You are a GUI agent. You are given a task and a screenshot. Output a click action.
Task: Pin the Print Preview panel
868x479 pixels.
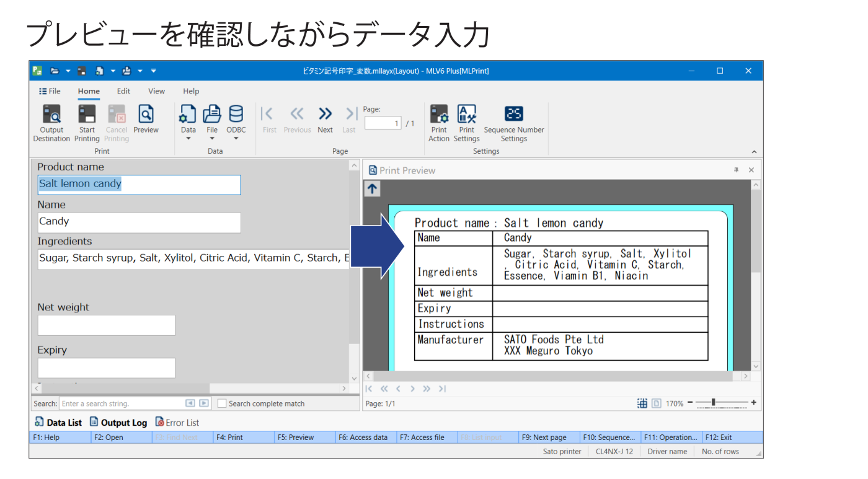pos(736,170)
